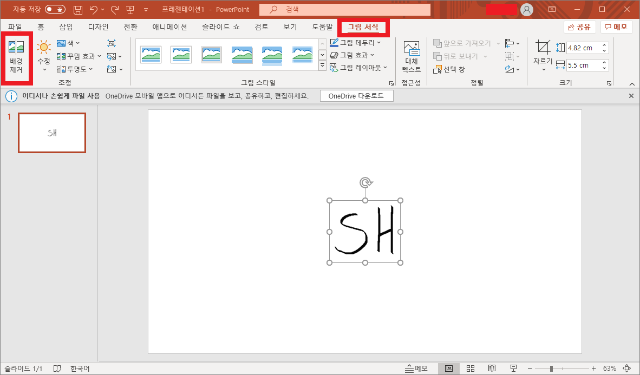640x375 pixels.
Task: Click the 대체 텍스트 (Alt Text) button
Action: (x=411, y=57)
